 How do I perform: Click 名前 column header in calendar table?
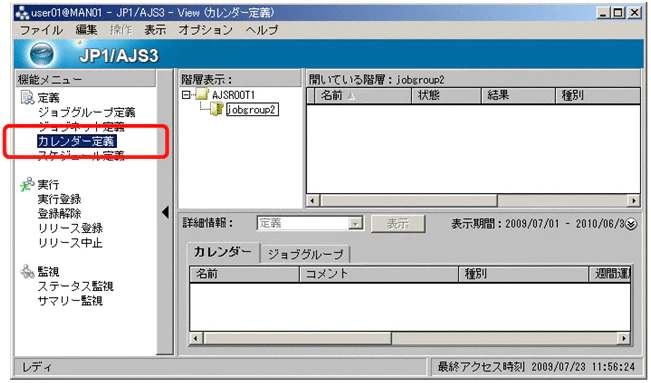pos(244,274)
